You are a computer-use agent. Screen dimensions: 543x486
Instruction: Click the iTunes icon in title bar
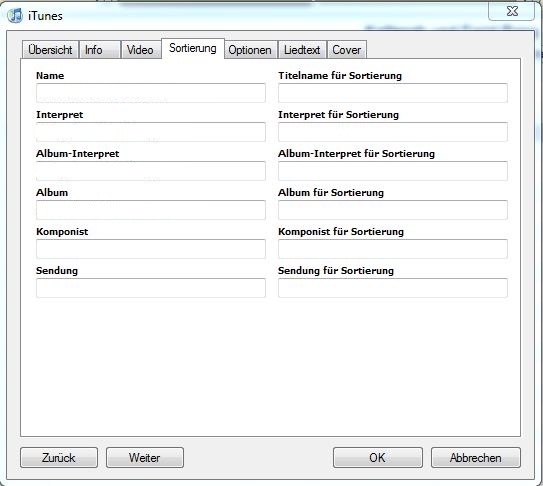(15, 16)
